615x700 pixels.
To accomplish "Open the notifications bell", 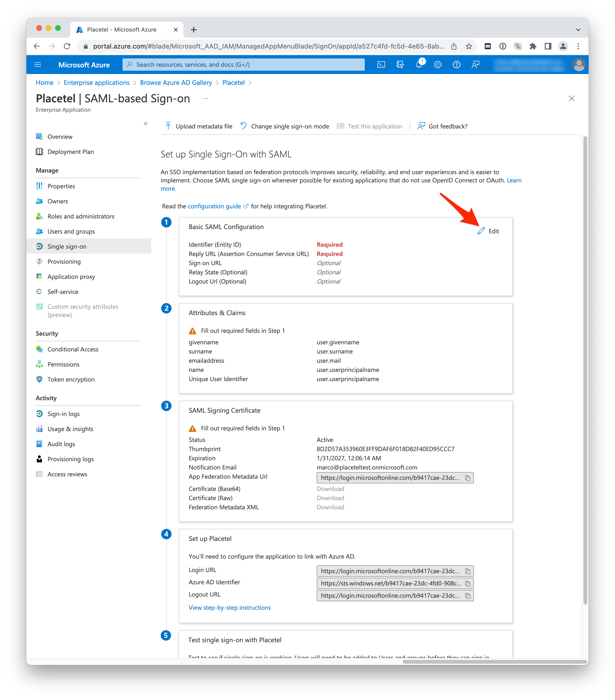I will pos(419,65).
